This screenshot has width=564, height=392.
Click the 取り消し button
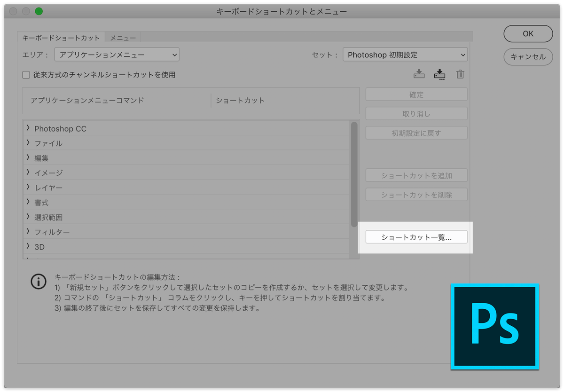416,114
